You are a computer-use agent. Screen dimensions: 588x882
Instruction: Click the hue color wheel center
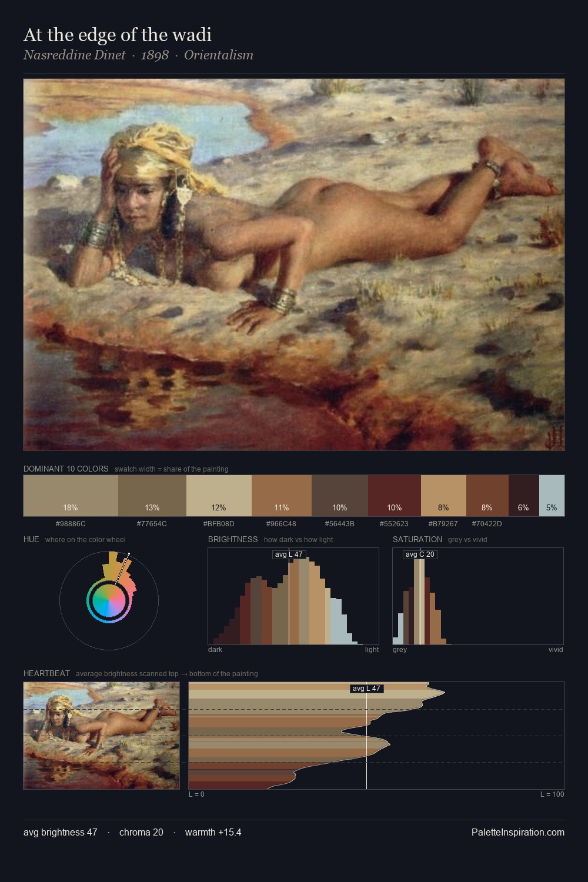pos(109,600)
